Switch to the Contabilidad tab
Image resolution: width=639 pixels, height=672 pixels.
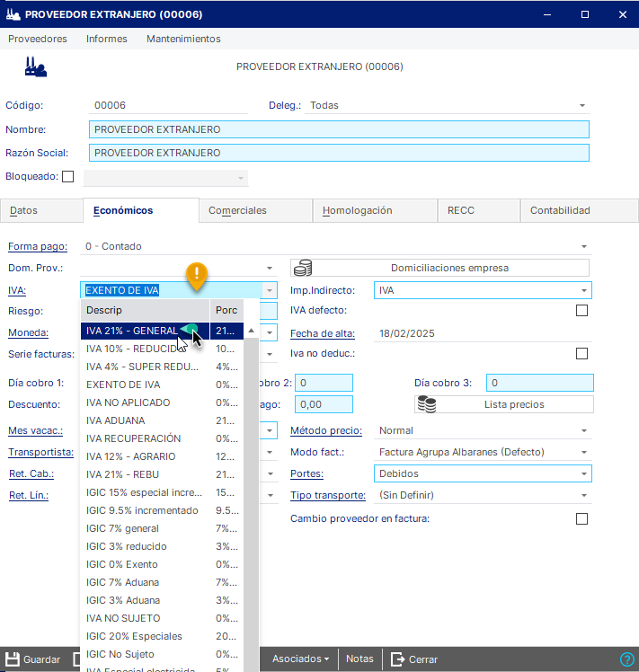[580, 210]
